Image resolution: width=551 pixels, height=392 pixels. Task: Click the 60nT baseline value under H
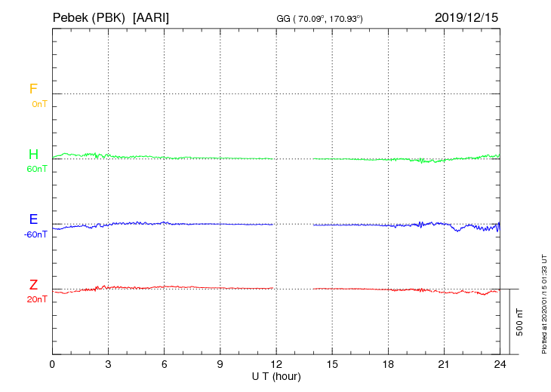[x=36, y=169]
